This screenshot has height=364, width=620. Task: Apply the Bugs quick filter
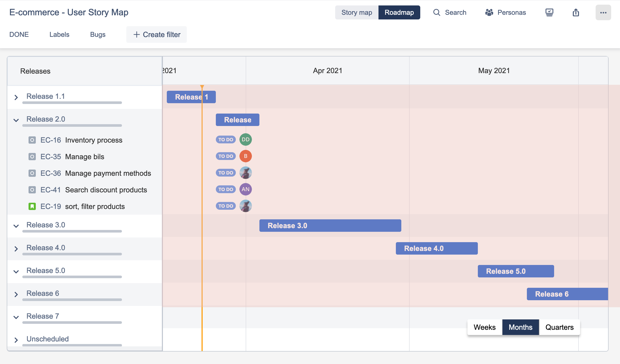point(98,34)
